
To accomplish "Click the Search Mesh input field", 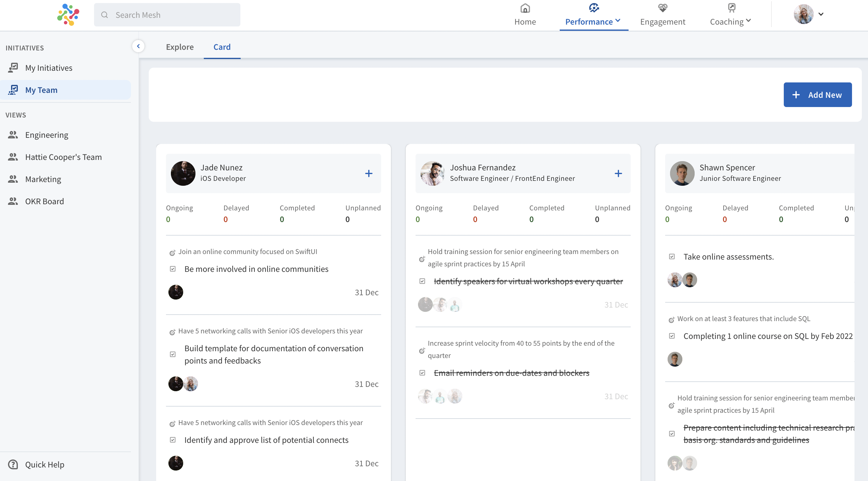I will pyautogui.click(x=167, y=15).
